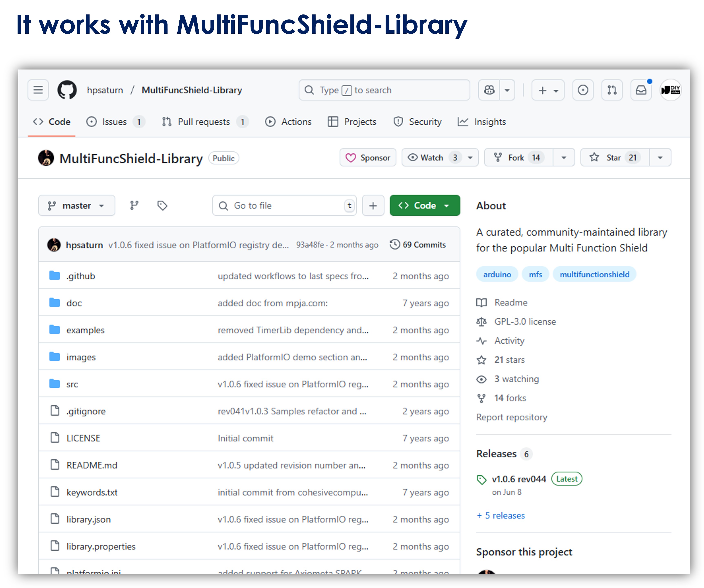This screenshot has width=704, height=588.
Task: View branches icon next to master
Action: click(x=134, y=205)
